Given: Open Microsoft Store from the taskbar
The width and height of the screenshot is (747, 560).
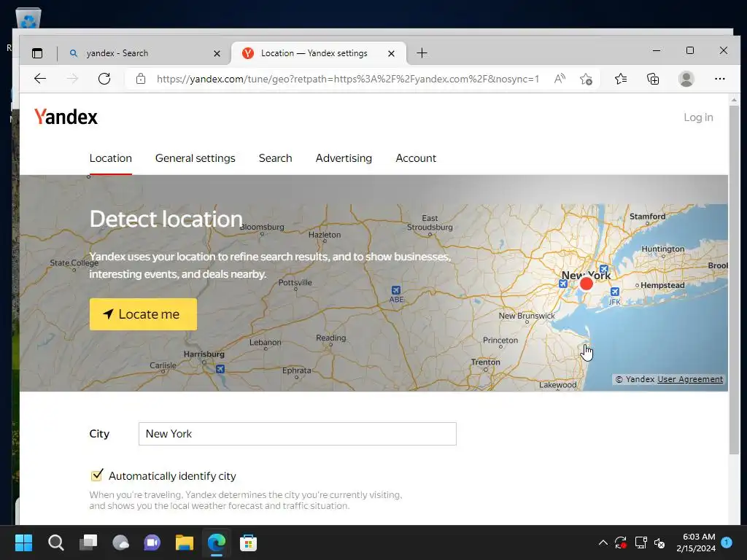Looking at the screenshot, I should pyautogui.click(x=248, y=542).
